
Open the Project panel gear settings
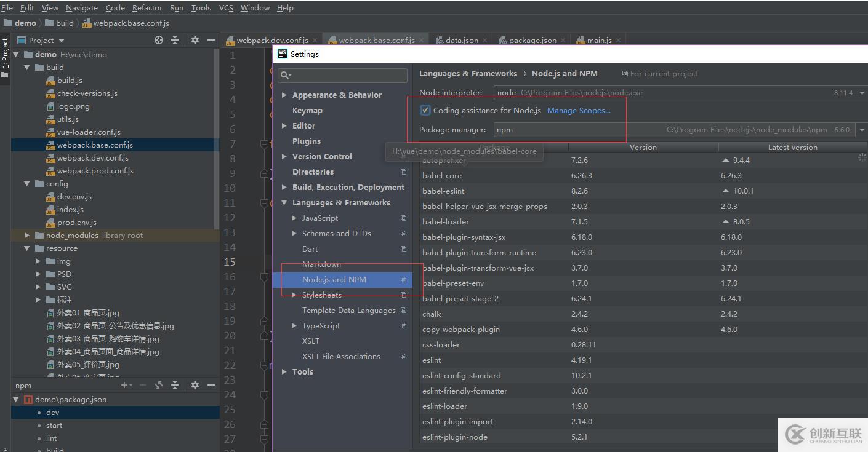pyautogui.click(x=195, y=40)
